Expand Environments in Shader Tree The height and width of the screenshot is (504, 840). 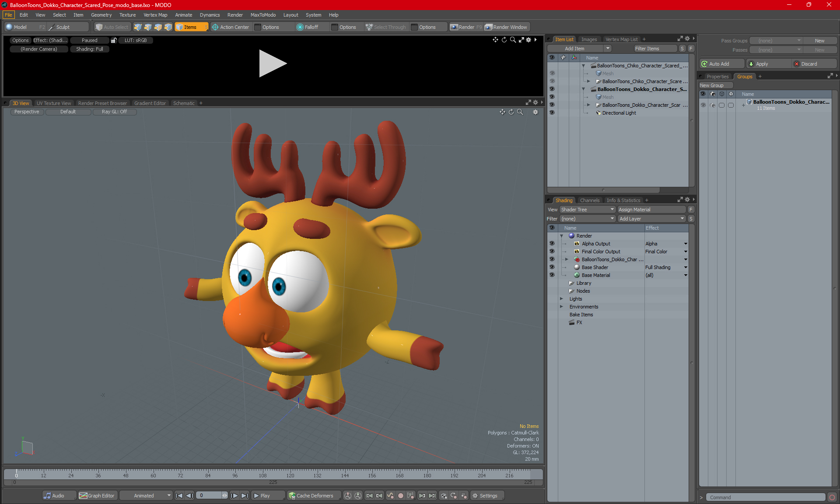562,307
